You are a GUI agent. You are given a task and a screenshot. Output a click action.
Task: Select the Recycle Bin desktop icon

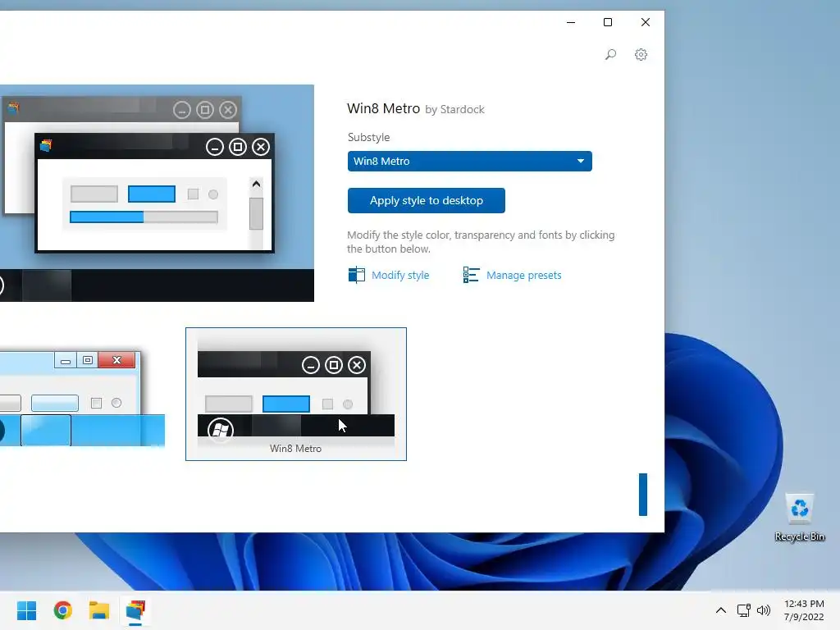799,518
